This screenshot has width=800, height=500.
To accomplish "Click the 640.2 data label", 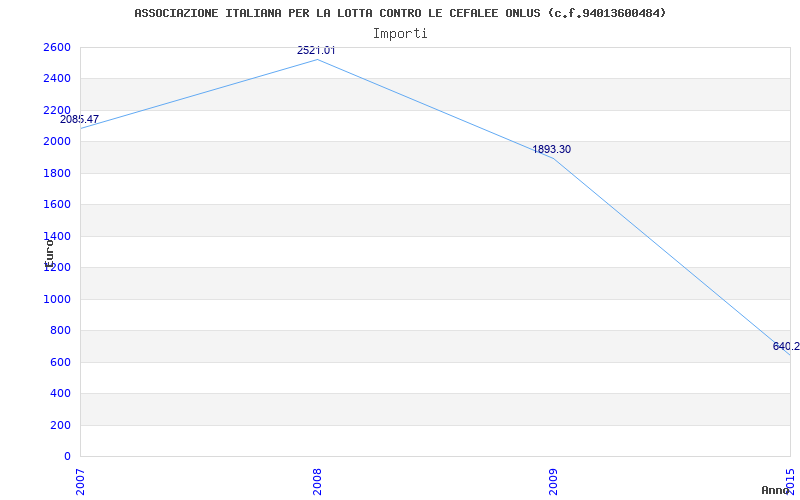I will (x=786, y=346).
